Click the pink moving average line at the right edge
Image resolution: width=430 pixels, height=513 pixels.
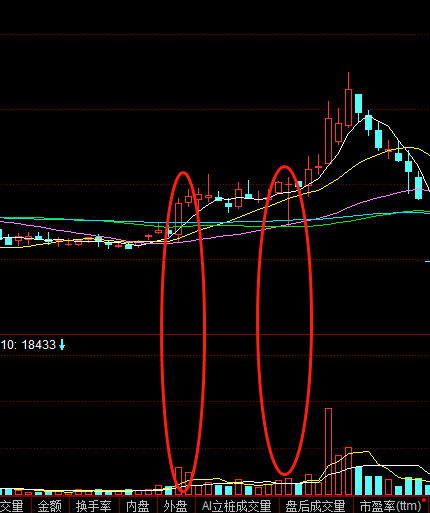click(423, 190)
